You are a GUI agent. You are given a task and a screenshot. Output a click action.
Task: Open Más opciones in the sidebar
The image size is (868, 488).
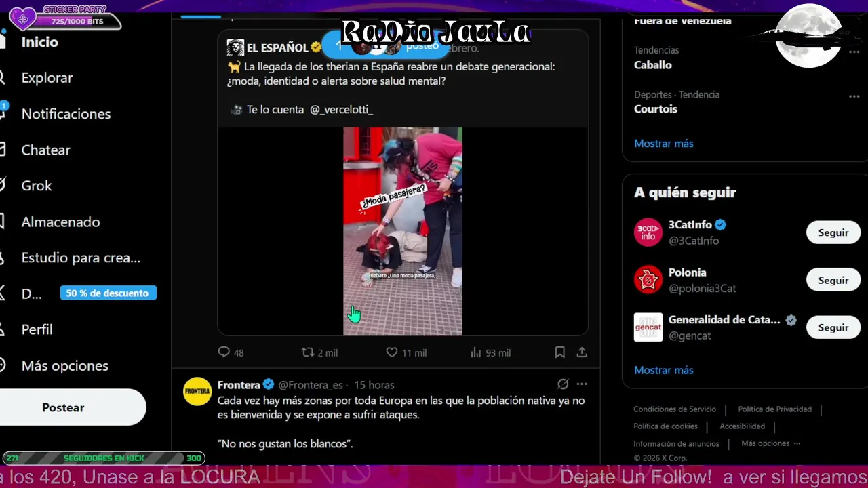(64, 366)
